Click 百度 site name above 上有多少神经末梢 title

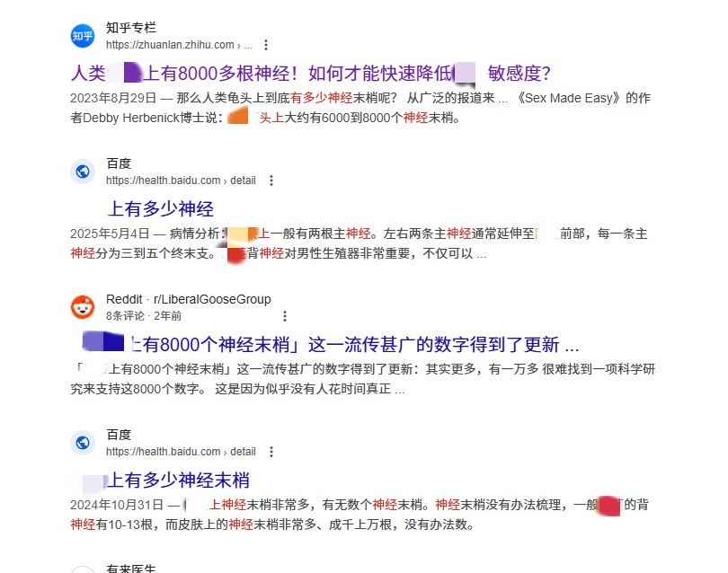119,435
